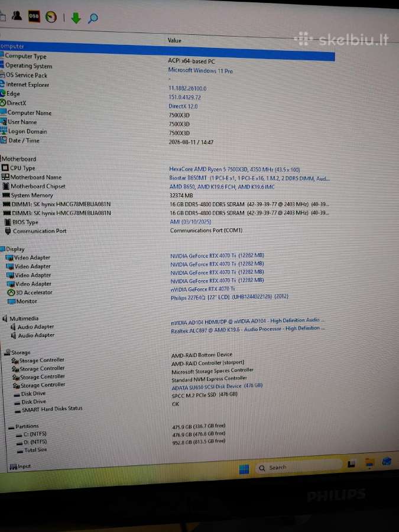Click the green download arrow icon

(76, 18)
